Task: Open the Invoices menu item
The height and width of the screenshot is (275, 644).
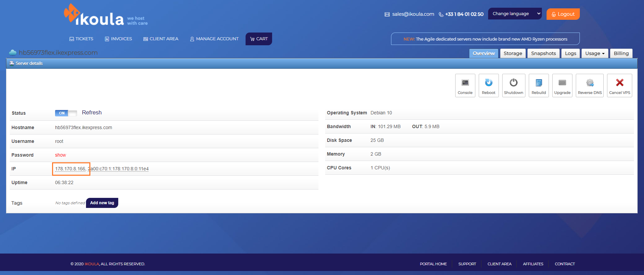Action: coord(118,39)
